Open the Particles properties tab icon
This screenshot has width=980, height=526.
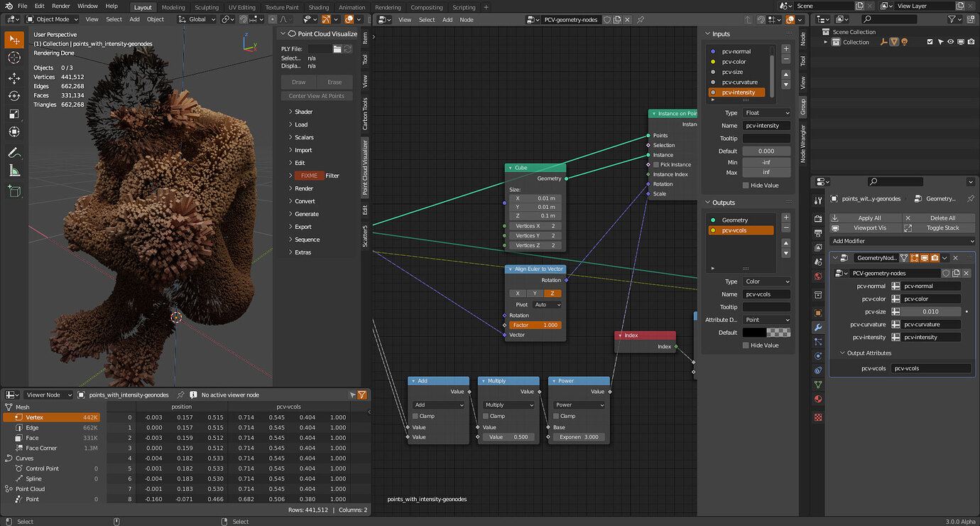tap(818, 342)
